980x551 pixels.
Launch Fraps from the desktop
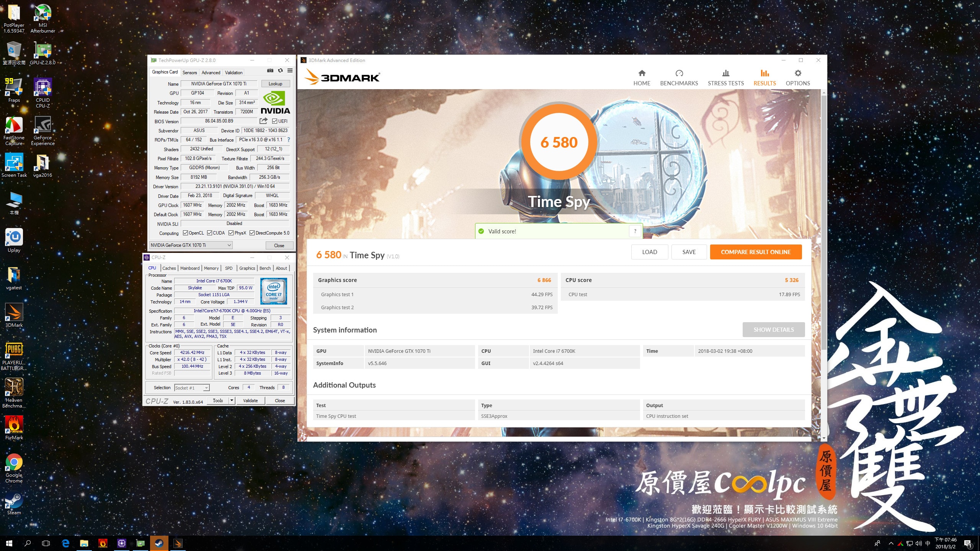pos(14,90)
